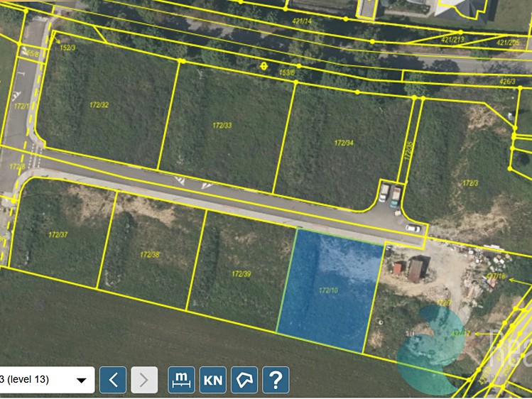Image resolution: width=532 pixels, height=399 pixels.
Task: Click parcel label 172/37
Action: tap(58, 234)
